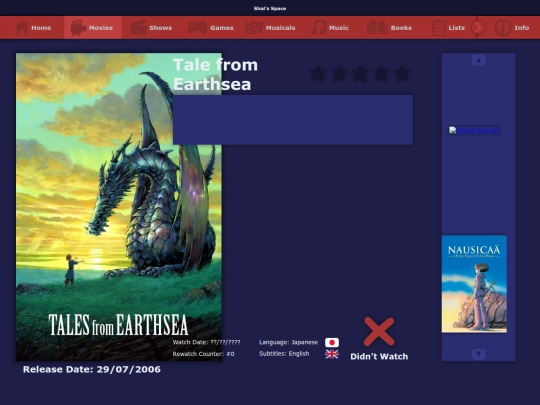The height and width of the screenshot is (405, 540).
Task: Click the red X Didn't Watch icon
Action: point(379,331)
